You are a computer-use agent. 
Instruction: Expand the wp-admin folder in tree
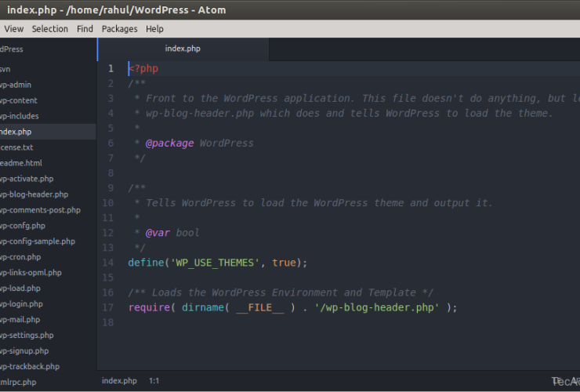(16, 85)
